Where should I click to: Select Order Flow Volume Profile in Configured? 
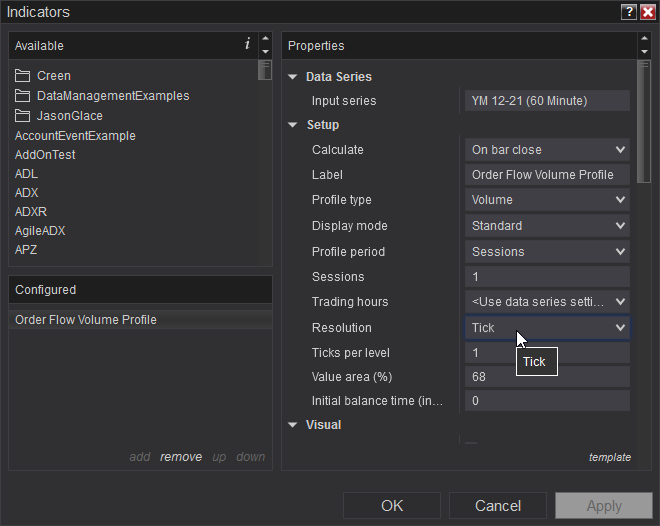coord(86,320)
